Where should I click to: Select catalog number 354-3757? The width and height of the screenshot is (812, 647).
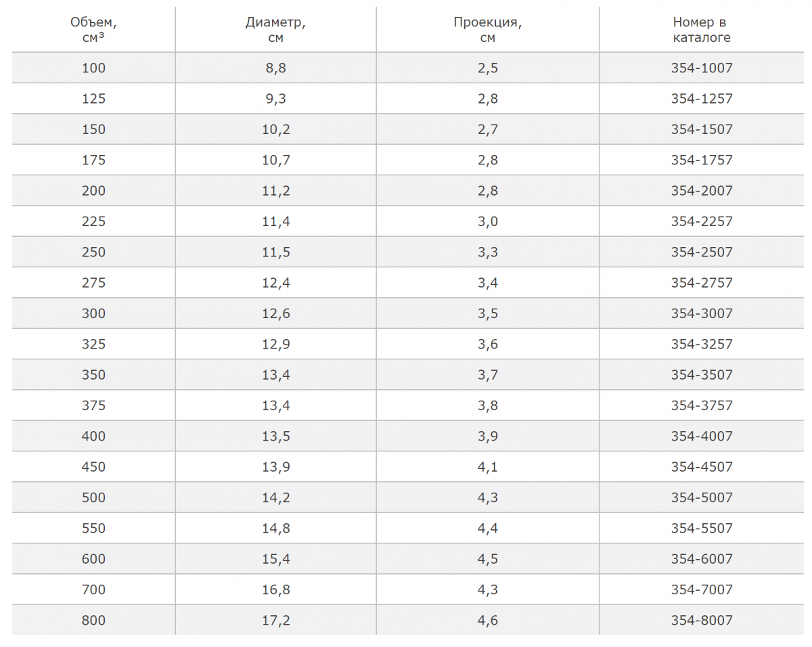pos(702,405)
